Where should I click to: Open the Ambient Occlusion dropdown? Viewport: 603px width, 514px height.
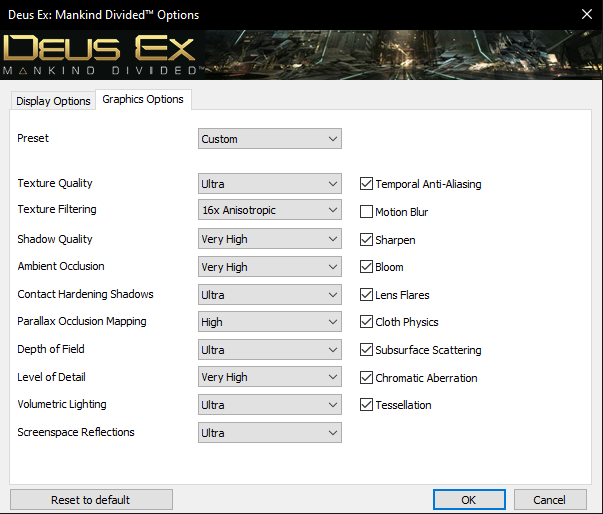[270, 267]
